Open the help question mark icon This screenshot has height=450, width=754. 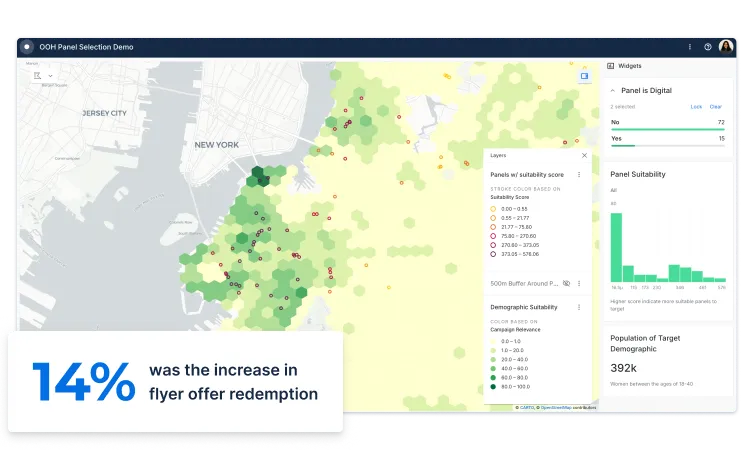708,46
